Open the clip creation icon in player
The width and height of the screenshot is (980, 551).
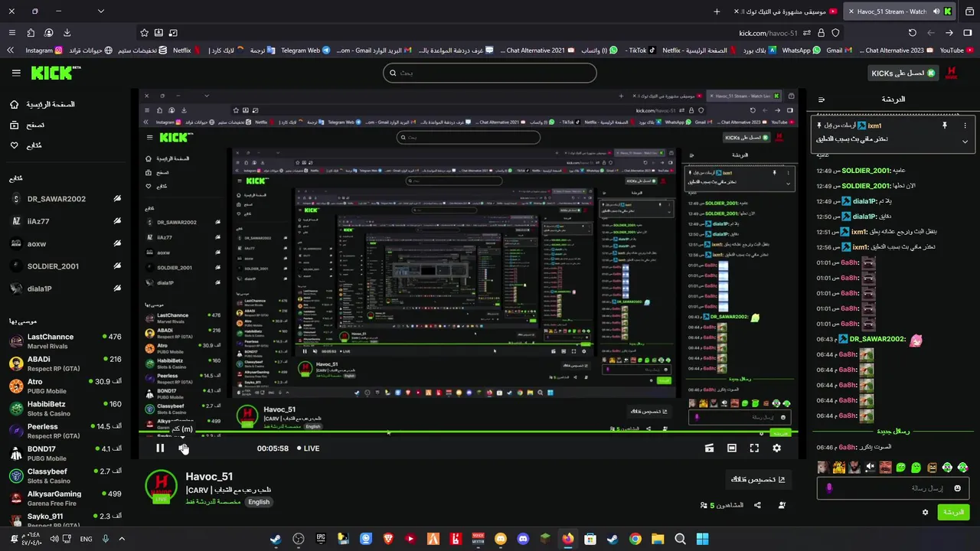[709, 448]
